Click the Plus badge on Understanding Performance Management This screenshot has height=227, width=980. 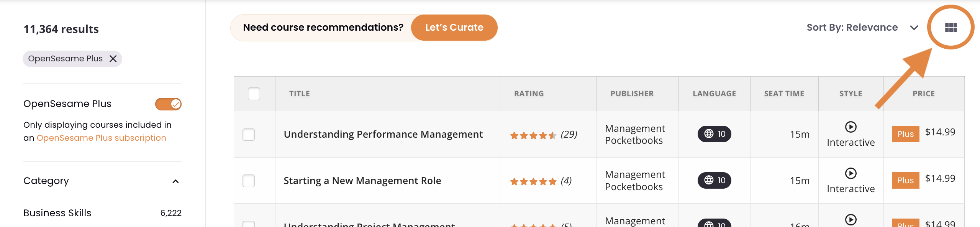click(x=905, y=134)
